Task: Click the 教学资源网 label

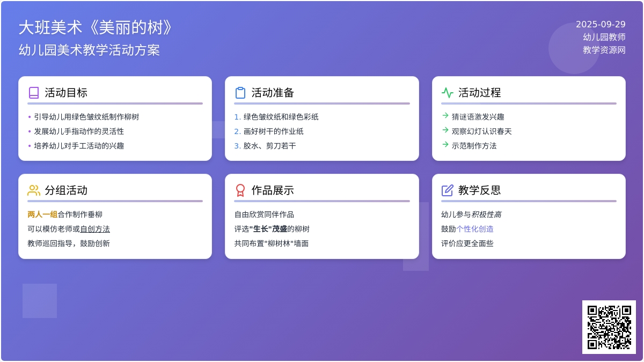Action: tap(604, 50)
